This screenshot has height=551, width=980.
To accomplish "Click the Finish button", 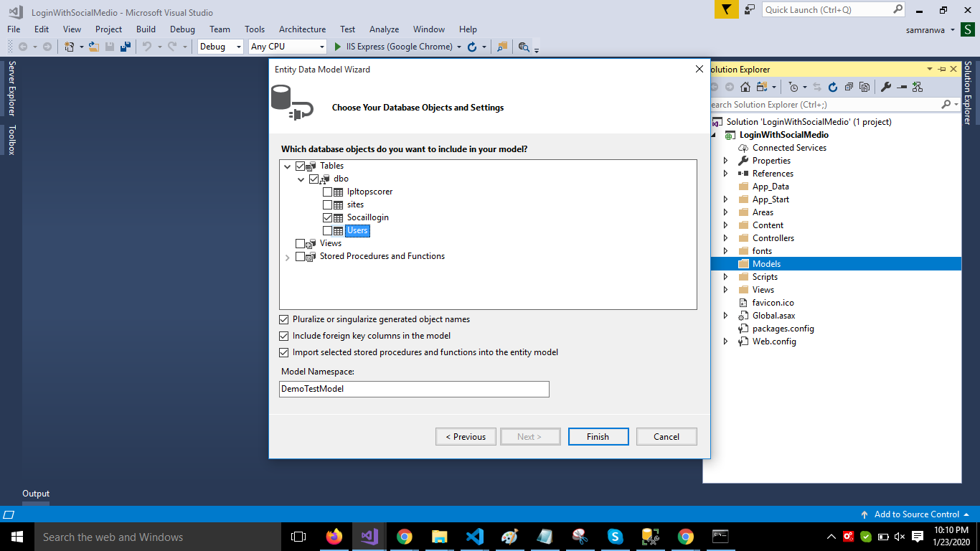I will tap(598, 437).
